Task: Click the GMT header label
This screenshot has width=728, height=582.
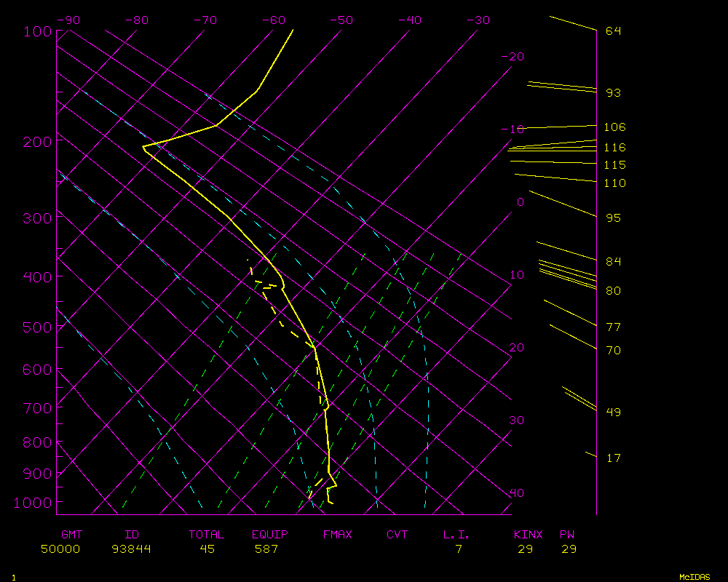Action: click(71, 535)
